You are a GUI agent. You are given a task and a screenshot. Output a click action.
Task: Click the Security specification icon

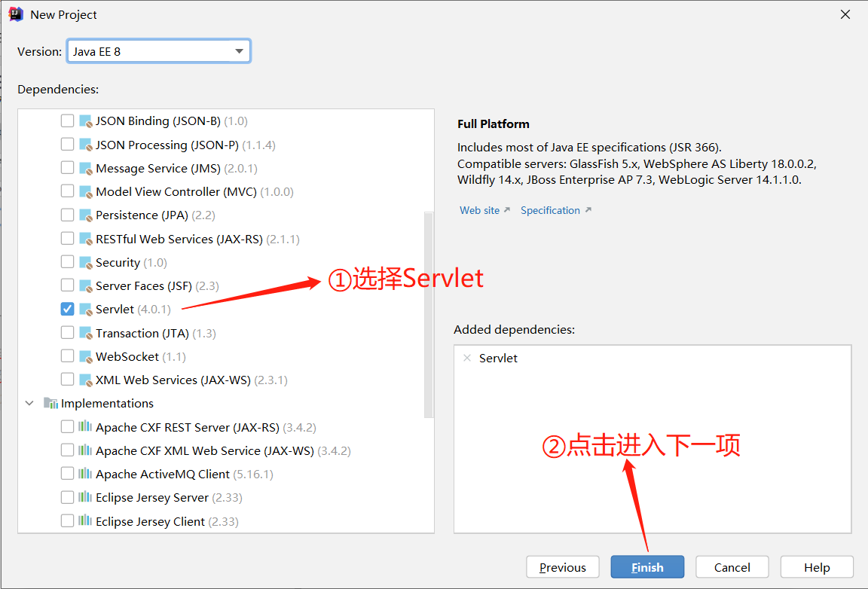(x=85, y=262)
